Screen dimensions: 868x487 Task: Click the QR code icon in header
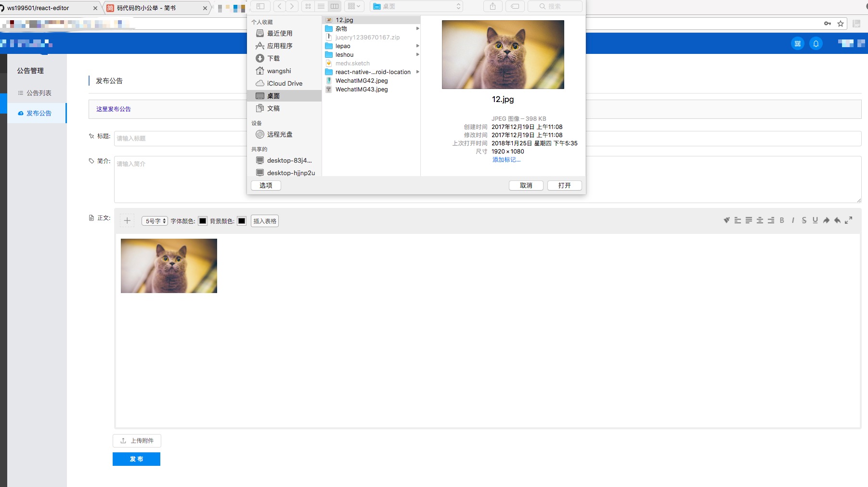coord(798,44)
